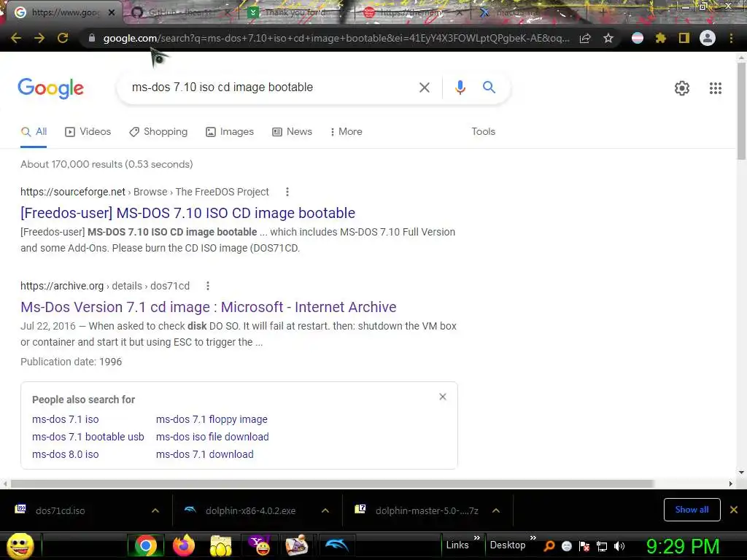Image resolution: width=747 pixels, height=560 pixels.
Task: Dismiss the People also search for box
Action: (443, 397)
